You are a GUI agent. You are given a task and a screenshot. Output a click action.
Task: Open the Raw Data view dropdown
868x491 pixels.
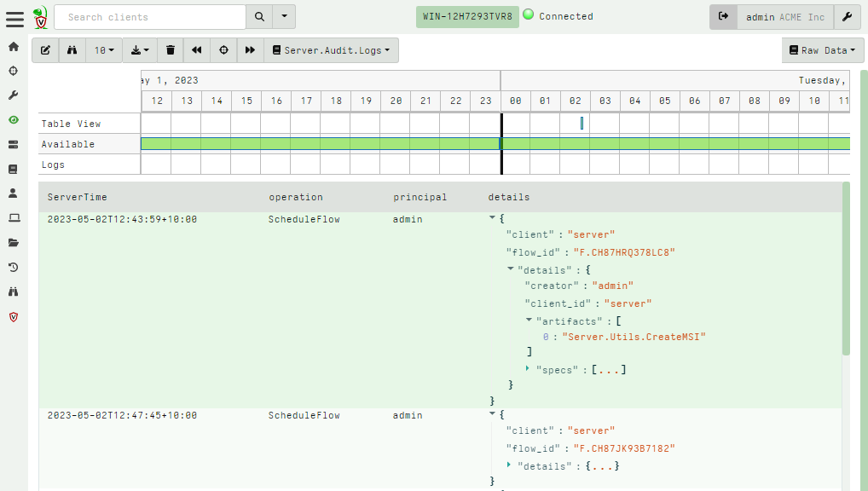click(x=822, y=50)
